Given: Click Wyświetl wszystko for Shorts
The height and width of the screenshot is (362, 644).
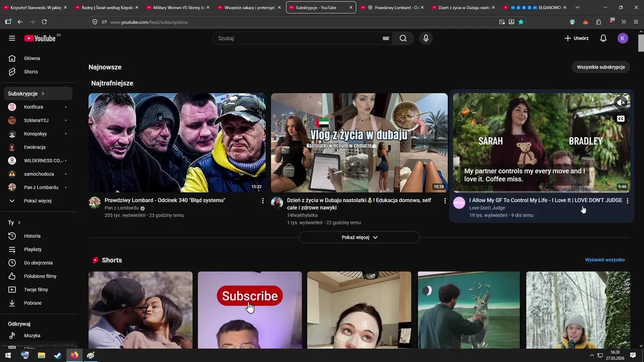Looking at the screenshot, I should (x=605, y=260).
